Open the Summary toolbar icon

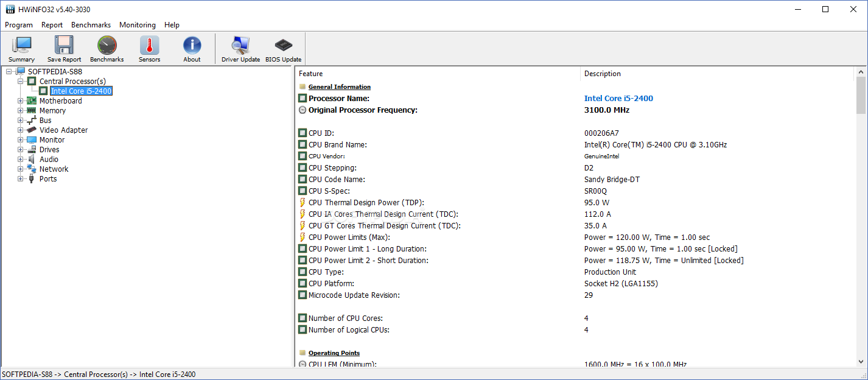point(22,46)
